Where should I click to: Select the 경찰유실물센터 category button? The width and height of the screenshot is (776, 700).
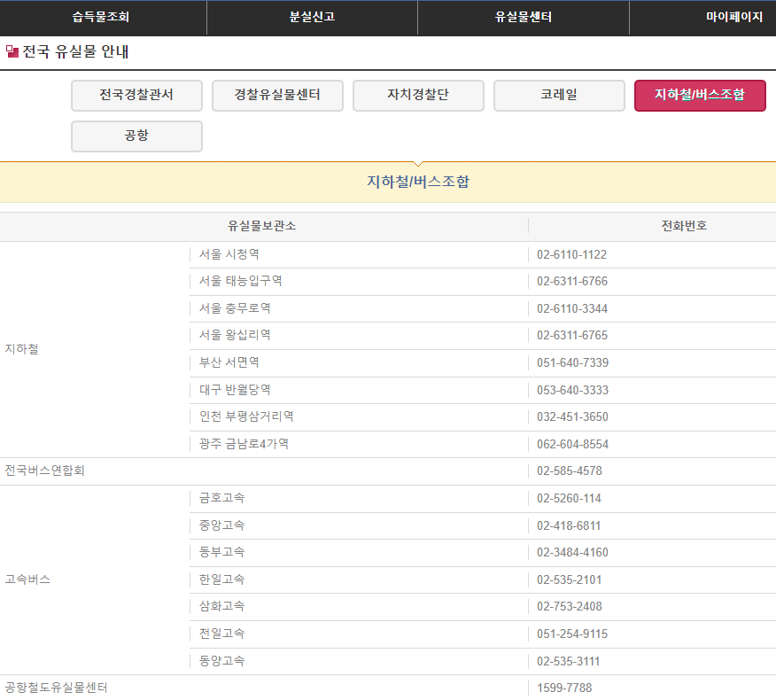[x=277, y=96]
